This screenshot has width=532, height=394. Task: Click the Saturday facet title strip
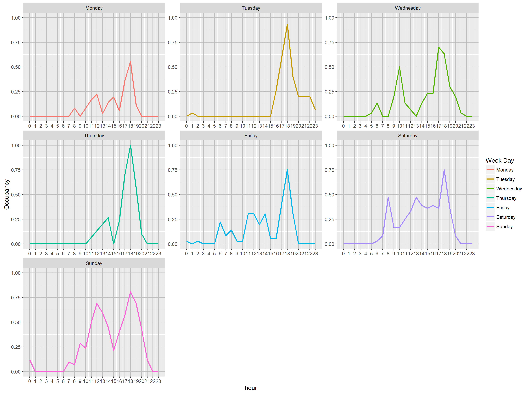407,135
